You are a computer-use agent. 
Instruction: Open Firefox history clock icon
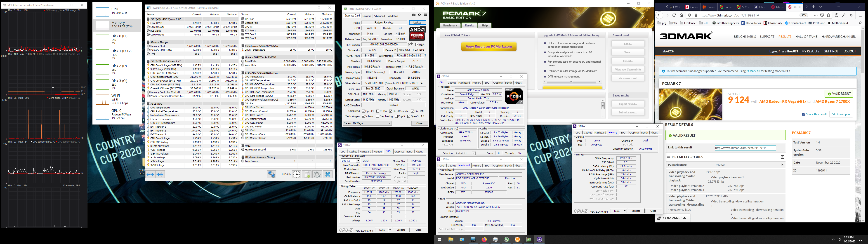pos(837,15)
